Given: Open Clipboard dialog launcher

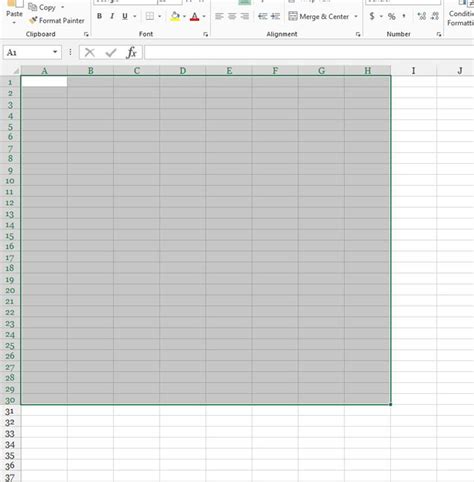Looking at the screenshot, I should coord(86,34).
